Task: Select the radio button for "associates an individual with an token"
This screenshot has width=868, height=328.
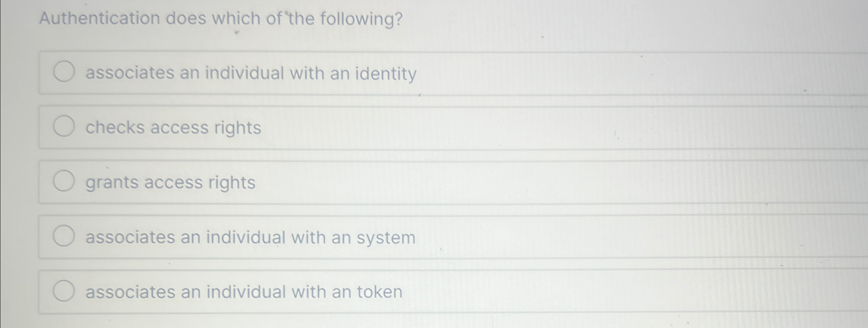Action: point(65,291)
